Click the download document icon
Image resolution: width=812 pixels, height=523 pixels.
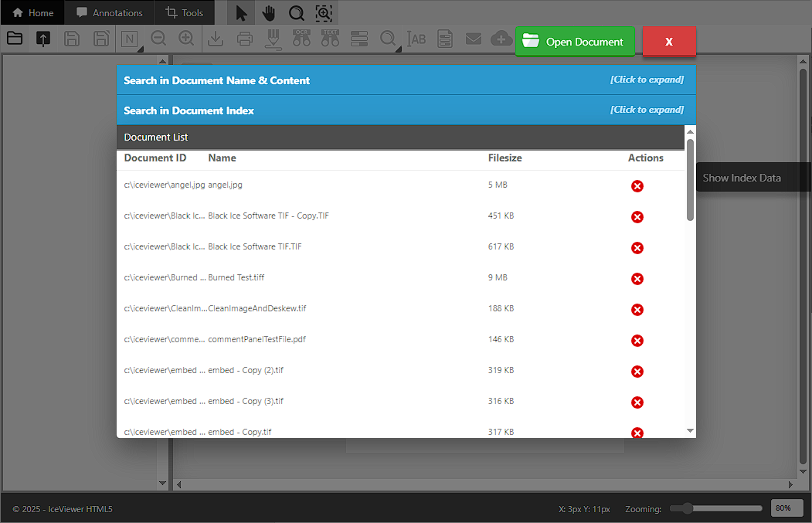(x=216, y=39)
